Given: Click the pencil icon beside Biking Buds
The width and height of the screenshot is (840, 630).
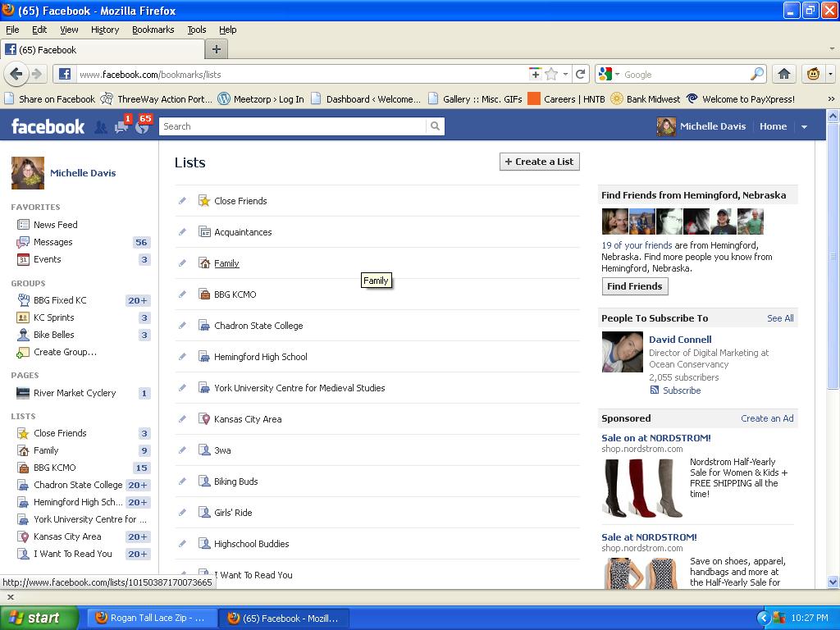Looking at the screenshot, I should 182,481.
